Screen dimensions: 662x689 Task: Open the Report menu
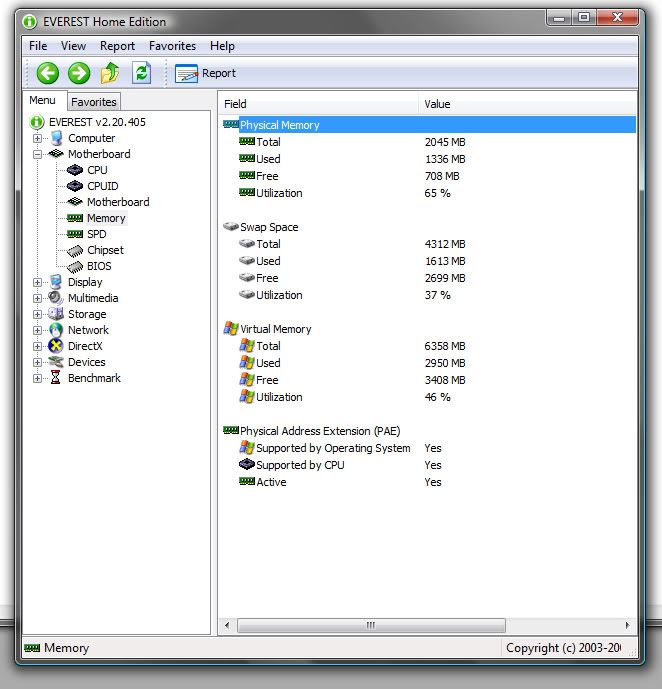[x=117, y=46]
